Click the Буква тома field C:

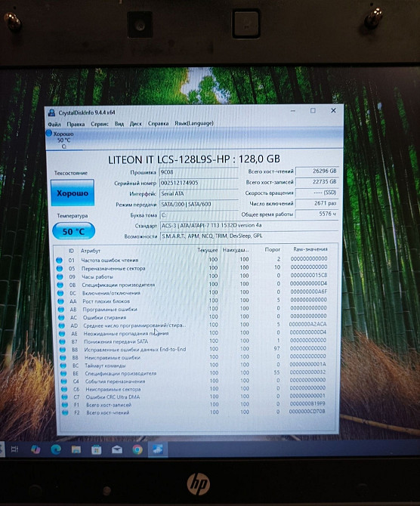pyautogui.click(x=198, y=215)
